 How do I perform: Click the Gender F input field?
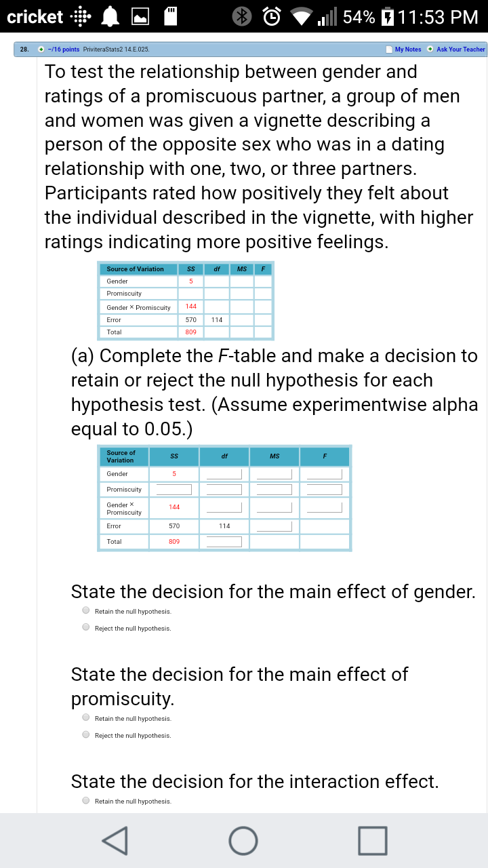[324, 474]
